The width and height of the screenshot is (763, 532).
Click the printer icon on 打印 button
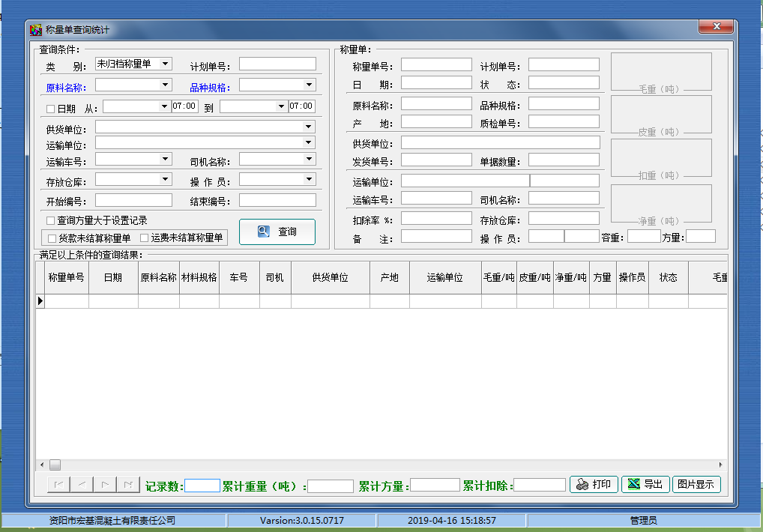(x=582, y=484)
